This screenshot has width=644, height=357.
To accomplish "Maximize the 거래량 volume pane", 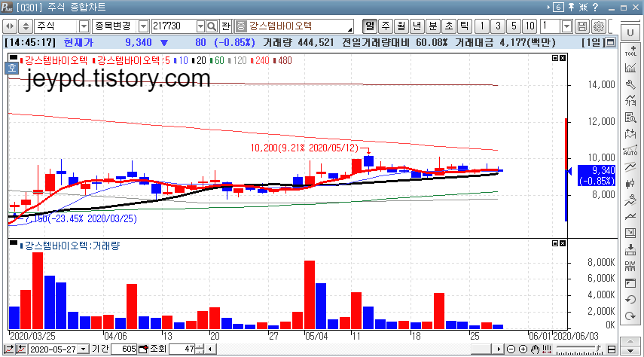I will click(555, 243).
